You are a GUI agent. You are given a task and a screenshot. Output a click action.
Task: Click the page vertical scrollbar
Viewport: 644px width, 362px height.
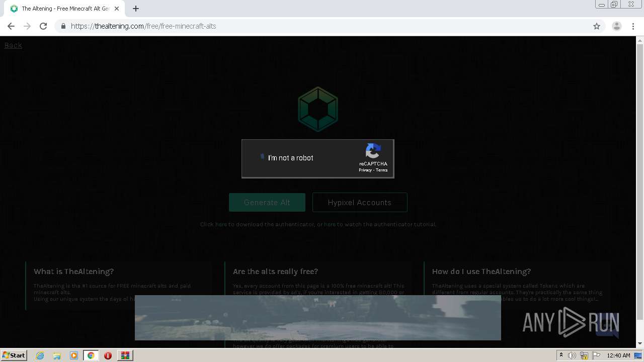pos(640,181)
